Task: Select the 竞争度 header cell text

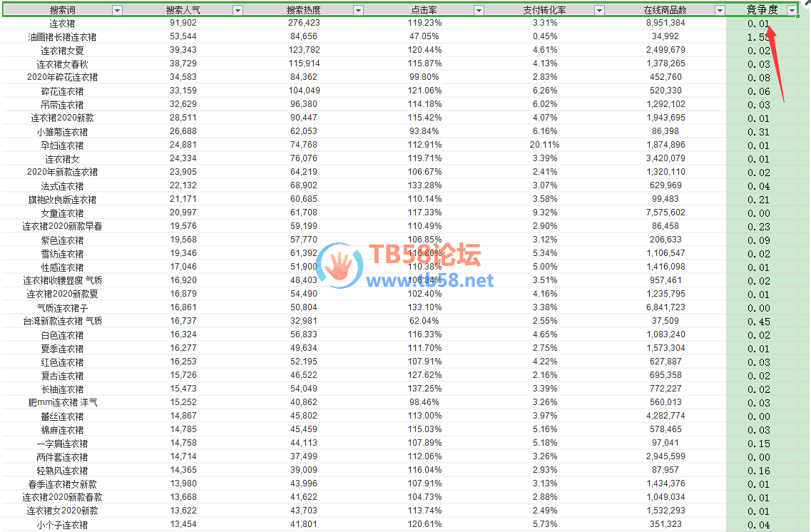Action: click(x=761, y=10)
